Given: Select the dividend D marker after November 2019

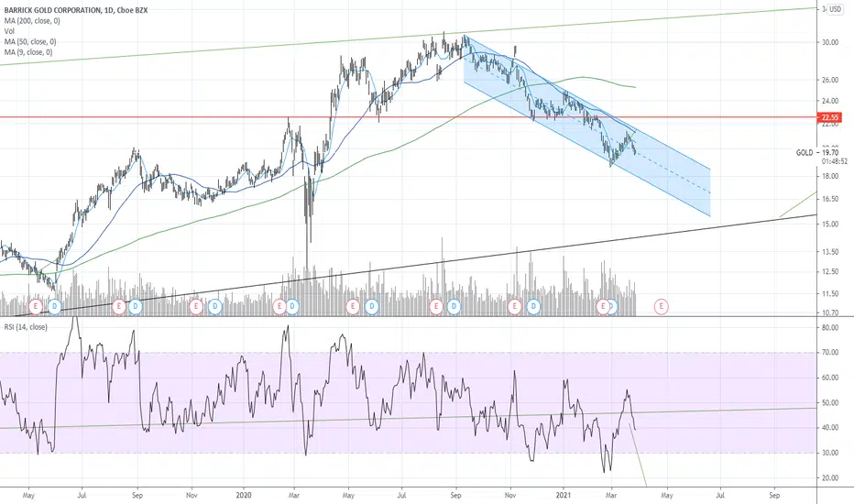Looking at the screenshot, I should click(215, 307).
